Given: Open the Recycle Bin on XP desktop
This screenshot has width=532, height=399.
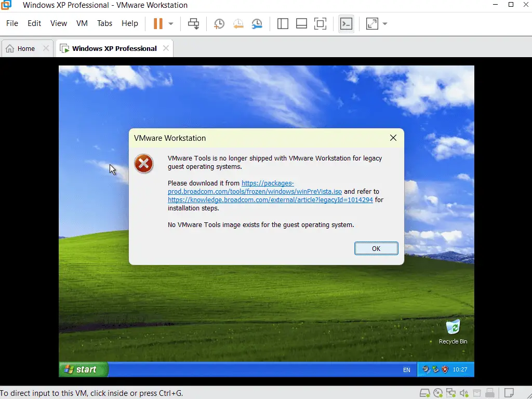Looking at the screenshot, I should coord(453,331).
